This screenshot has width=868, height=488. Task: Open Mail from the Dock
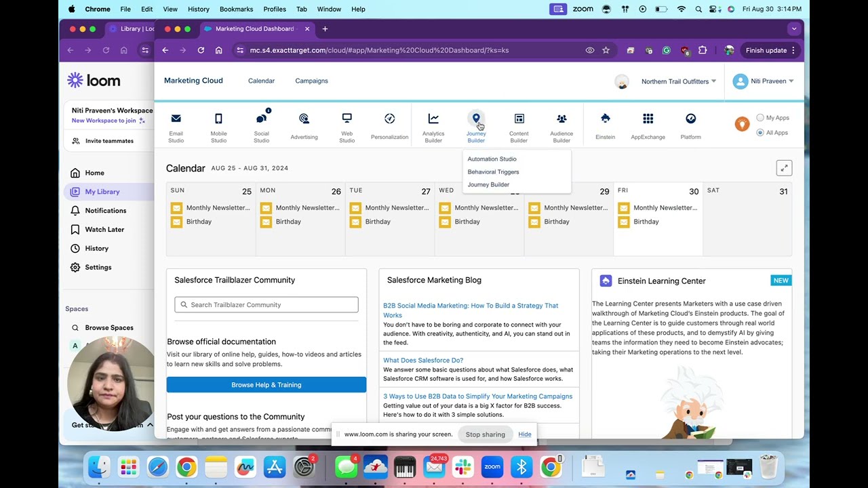[x=434, y=467]
